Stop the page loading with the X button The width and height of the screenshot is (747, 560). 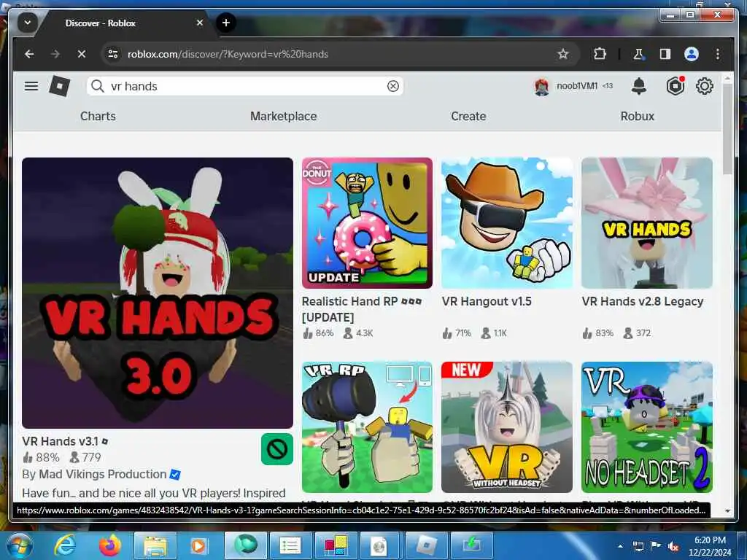82,54
